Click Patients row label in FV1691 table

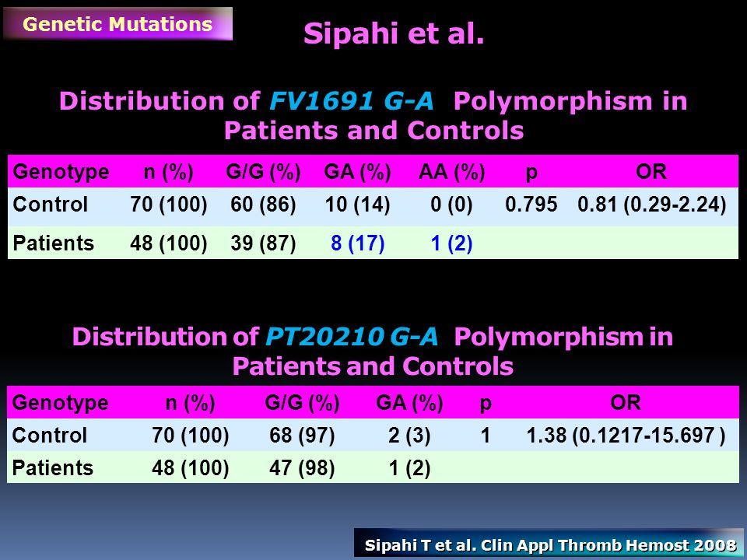[54, 243]
